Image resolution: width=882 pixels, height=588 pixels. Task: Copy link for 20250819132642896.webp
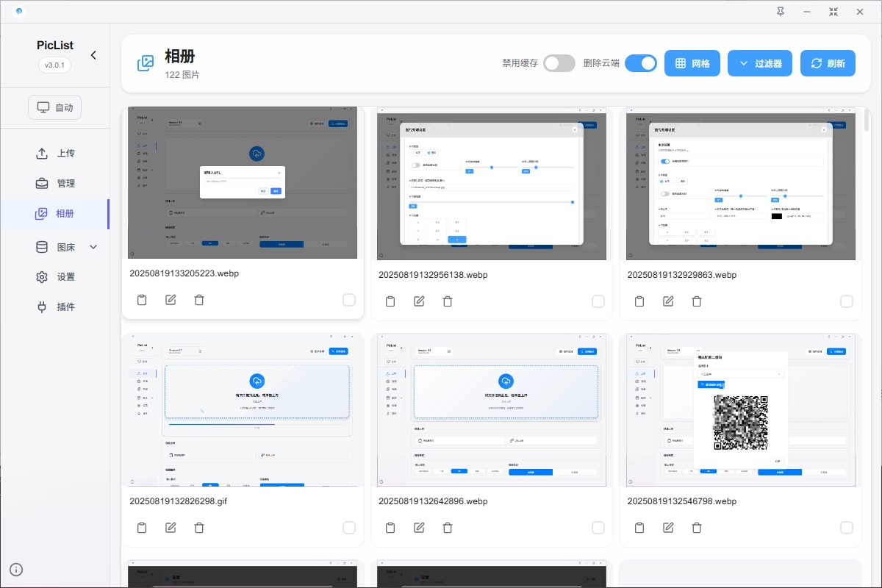[391, 528]
